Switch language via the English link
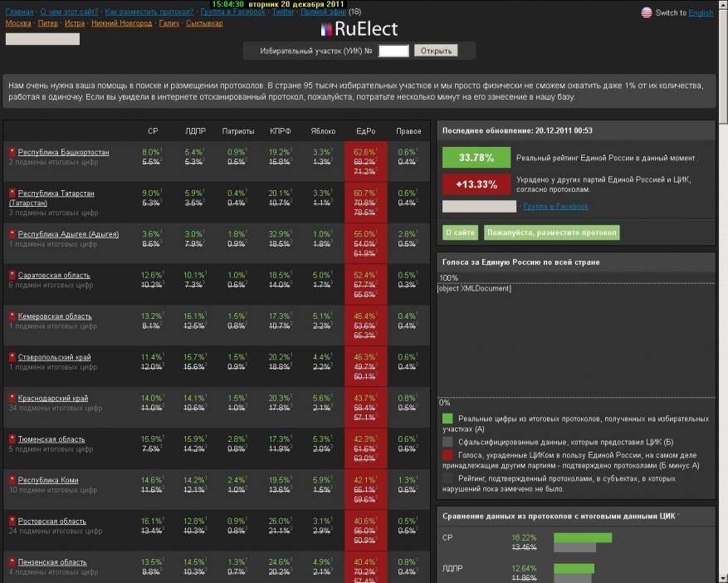The width and height of the screenshot is (728, 583). 701,13
